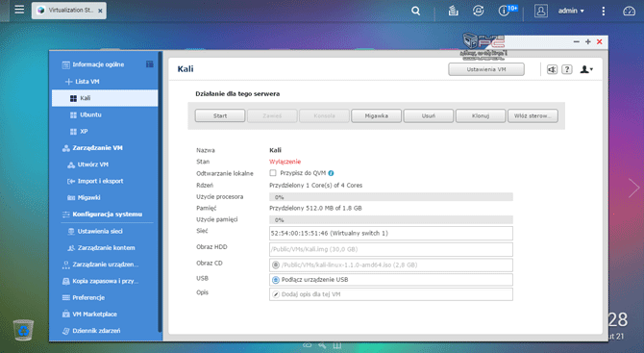This screenshot has width=644, height=353.
Task: Open Zarządzanie urządzen... in the sidebar
Action: pos(105,265)
